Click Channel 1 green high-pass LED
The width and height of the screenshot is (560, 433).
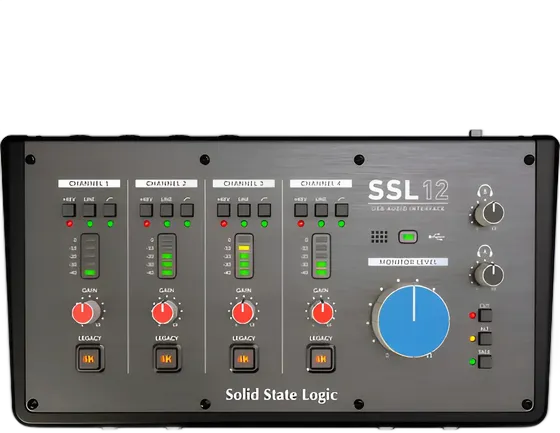click(x=110, y=224)
